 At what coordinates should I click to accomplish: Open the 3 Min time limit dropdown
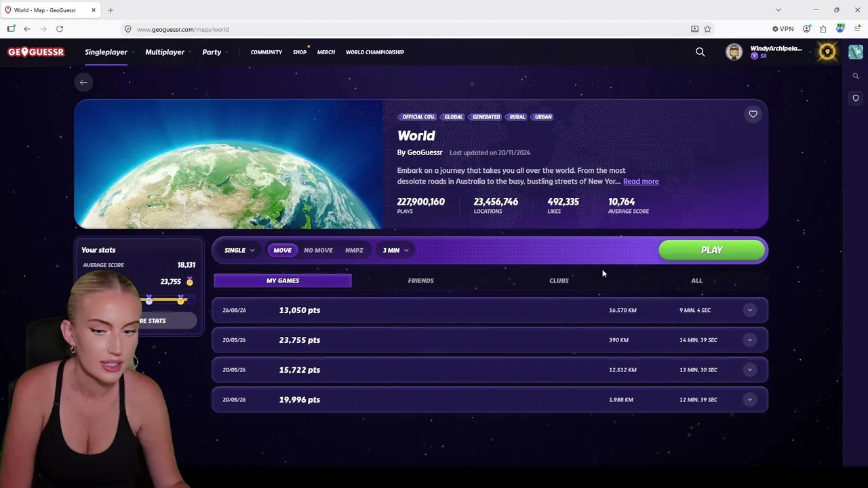click(x=395, y=250)
